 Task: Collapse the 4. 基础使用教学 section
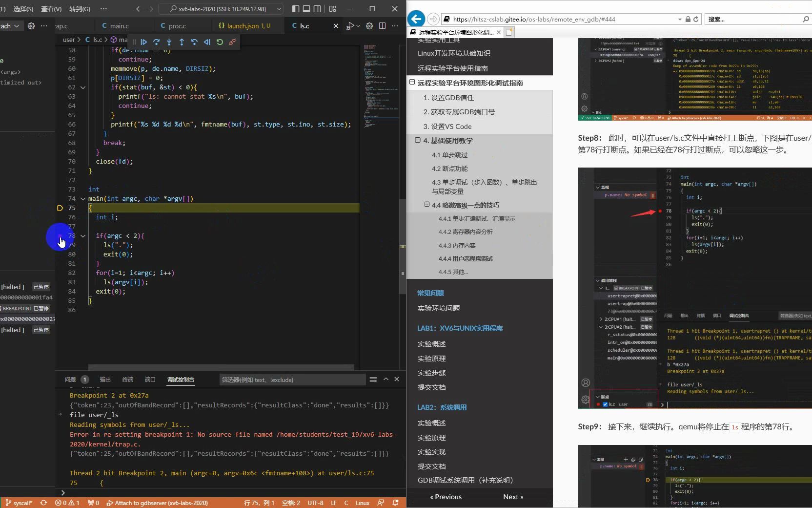[x=418, y=140]
